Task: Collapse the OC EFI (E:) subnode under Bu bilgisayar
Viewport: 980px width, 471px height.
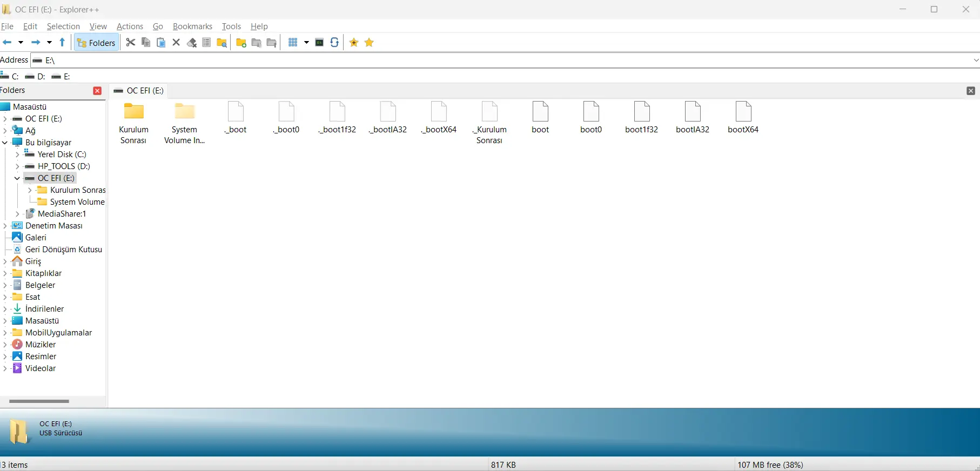Action: 17,178
